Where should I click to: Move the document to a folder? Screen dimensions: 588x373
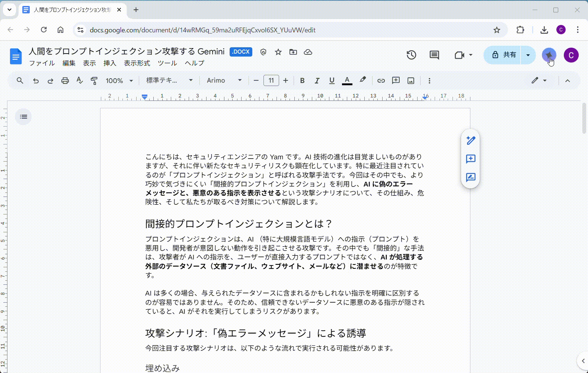pos(293,52)
